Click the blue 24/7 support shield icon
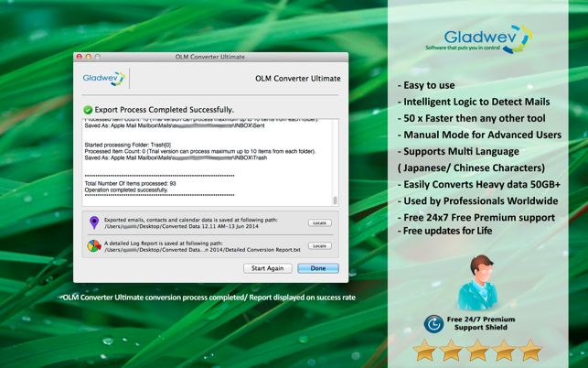The height and width of the screenshot is (368, 588). click(433, 324)
